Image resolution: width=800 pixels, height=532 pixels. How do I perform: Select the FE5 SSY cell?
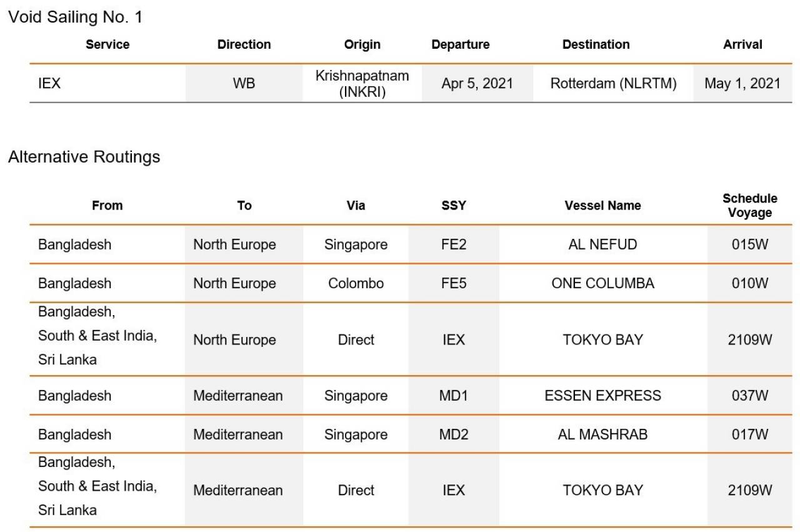454,283
